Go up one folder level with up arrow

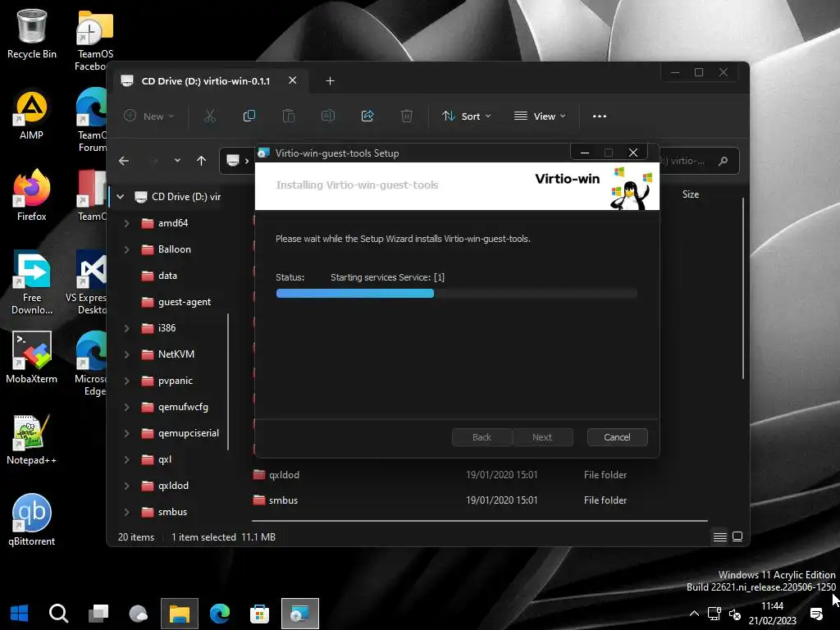click(x=201, y=161)
